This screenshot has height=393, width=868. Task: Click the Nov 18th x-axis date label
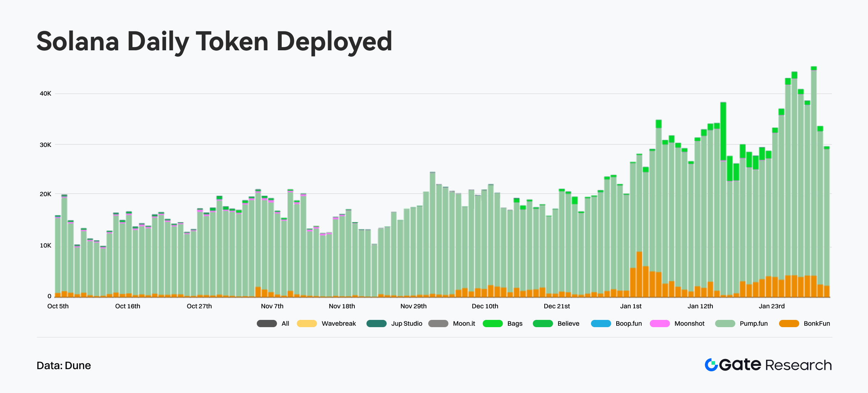(x=342, y=306)
